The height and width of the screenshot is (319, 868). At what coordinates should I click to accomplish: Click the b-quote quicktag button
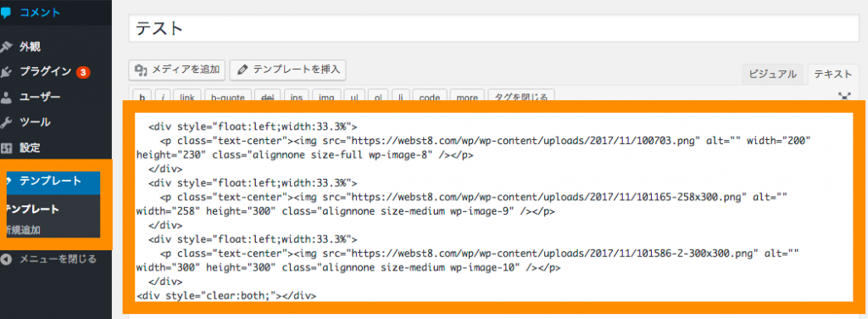tap(228, 96)
